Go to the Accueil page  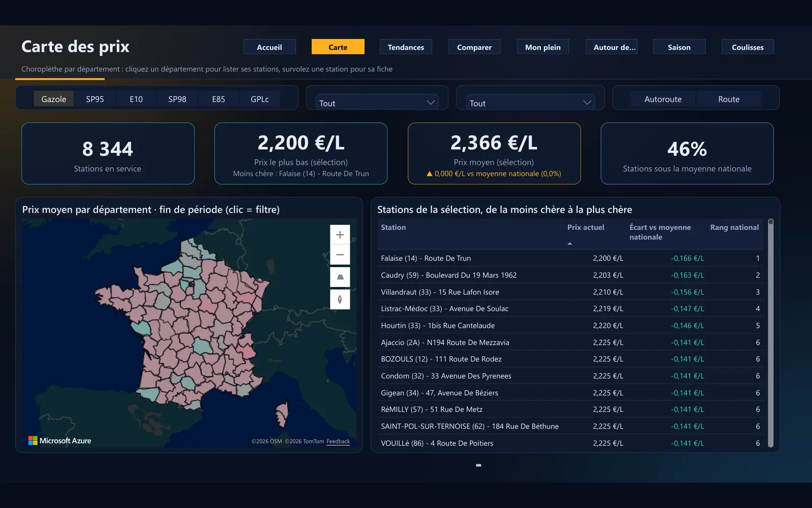point(269,47)
